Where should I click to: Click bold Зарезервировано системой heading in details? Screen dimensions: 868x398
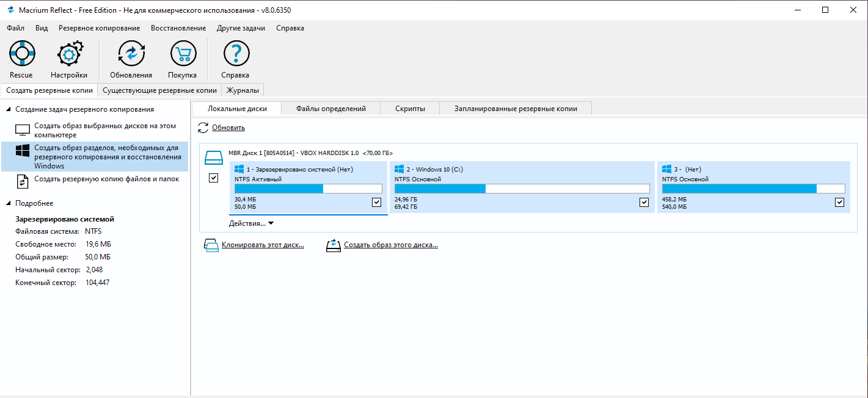pyautogui.click(x=65, y=219)
